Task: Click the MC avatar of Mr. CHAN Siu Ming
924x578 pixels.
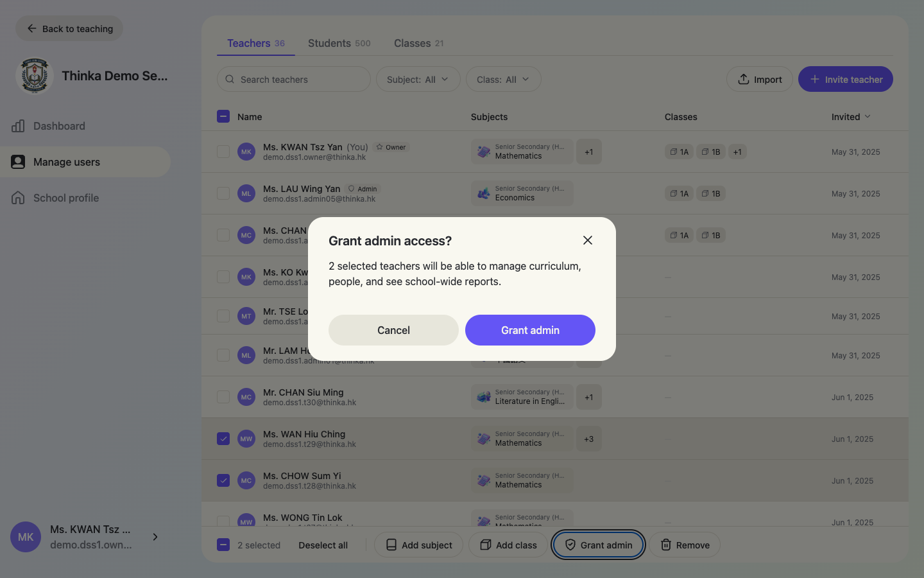Action: (246, 397)
